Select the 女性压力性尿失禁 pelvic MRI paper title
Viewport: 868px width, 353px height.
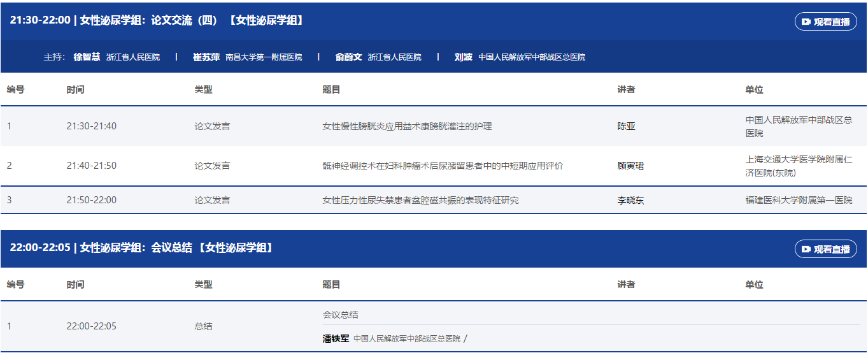click(420, 200)
